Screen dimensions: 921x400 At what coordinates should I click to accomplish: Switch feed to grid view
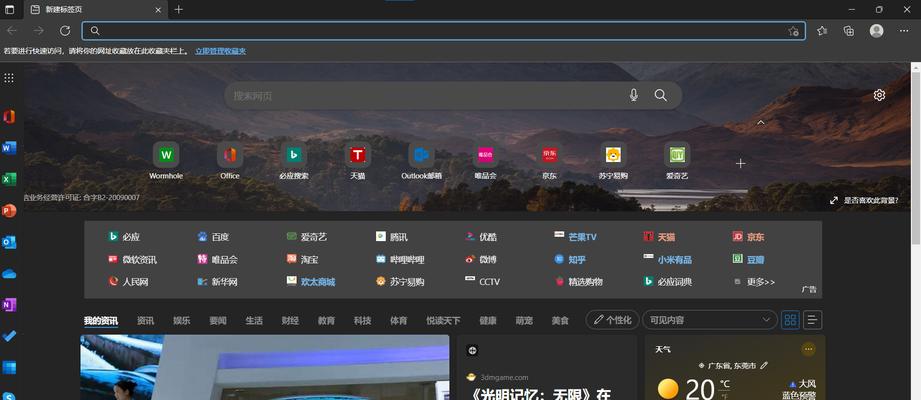point(790,320)
